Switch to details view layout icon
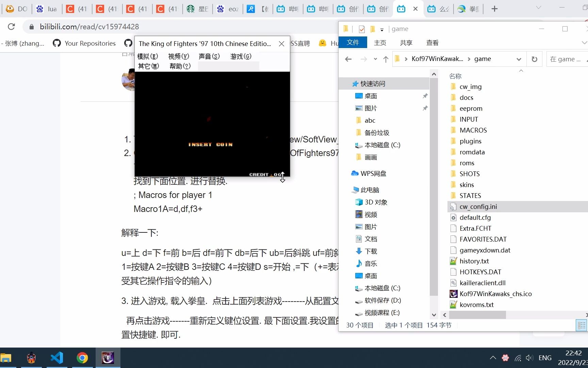Viewport: 588px width, 368px height. pos(581,325)
